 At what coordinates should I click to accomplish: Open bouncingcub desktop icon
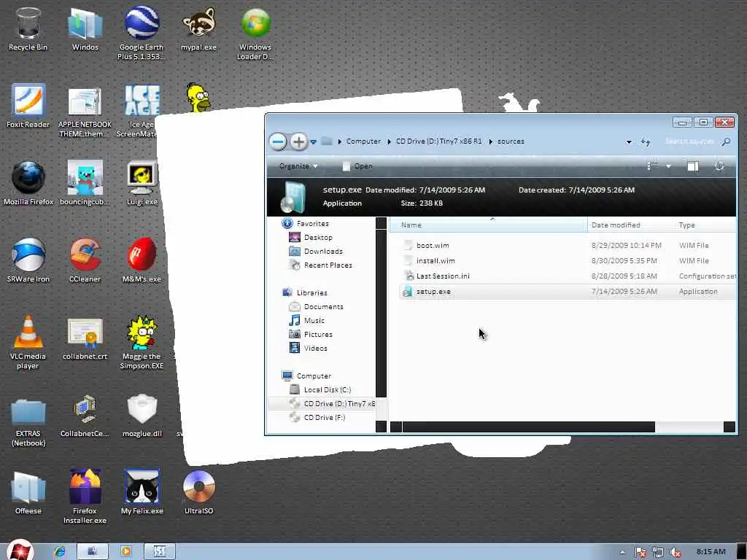point(85,183)
